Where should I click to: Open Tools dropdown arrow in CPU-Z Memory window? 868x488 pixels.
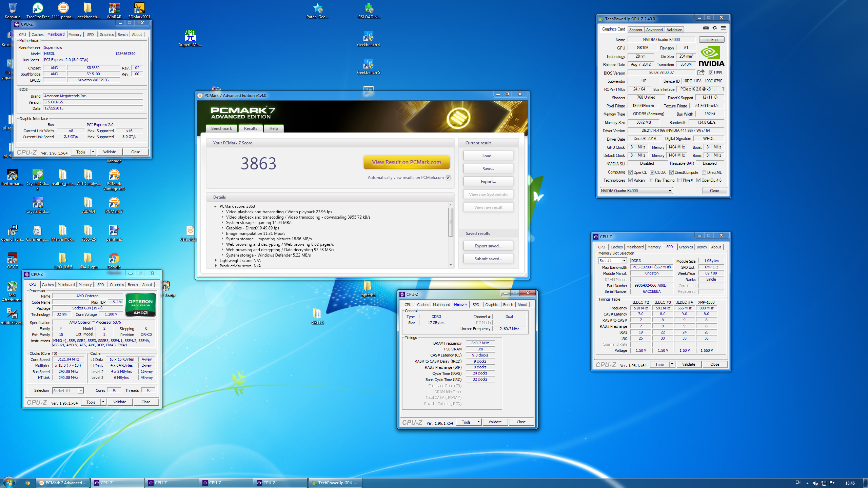click(x=478, y=422)
